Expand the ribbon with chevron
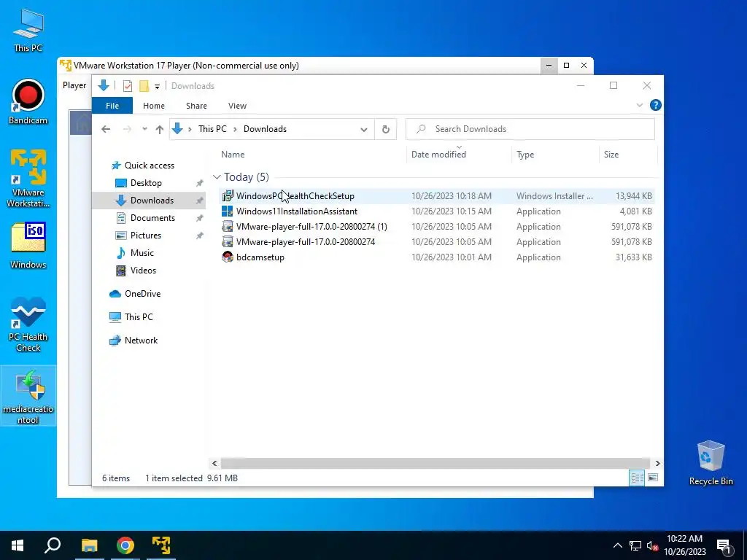 pyautogui.click(x=639, y=105)
